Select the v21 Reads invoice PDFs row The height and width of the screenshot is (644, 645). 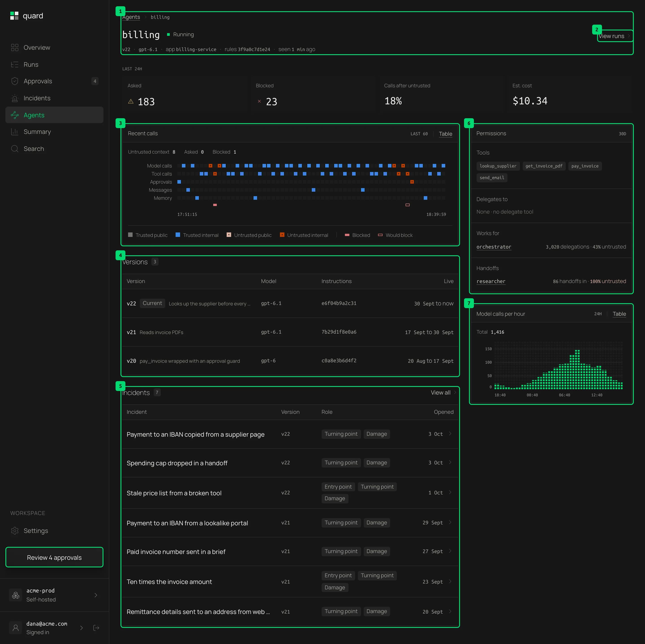tap(290, 332)
